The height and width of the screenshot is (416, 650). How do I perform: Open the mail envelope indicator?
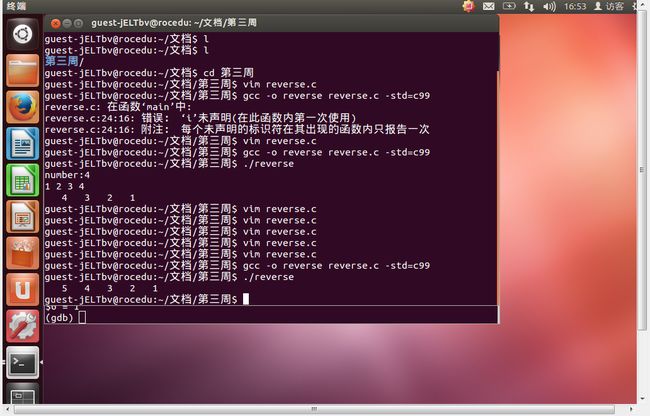pyautogui.click(x=489, y=6)
